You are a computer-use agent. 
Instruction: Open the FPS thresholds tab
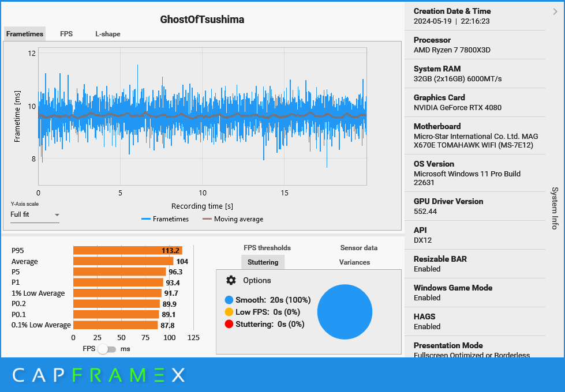tap(267, 248)
